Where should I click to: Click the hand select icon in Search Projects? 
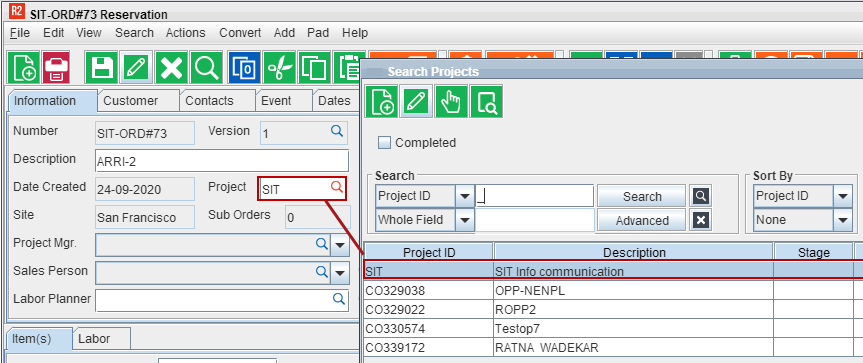tap(451, 102)
